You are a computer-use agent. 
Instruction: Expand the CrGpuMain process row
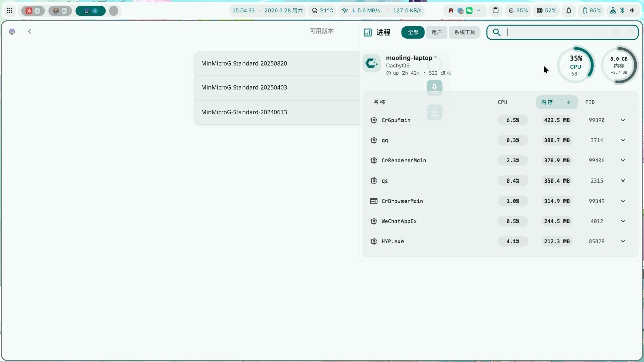623,120
